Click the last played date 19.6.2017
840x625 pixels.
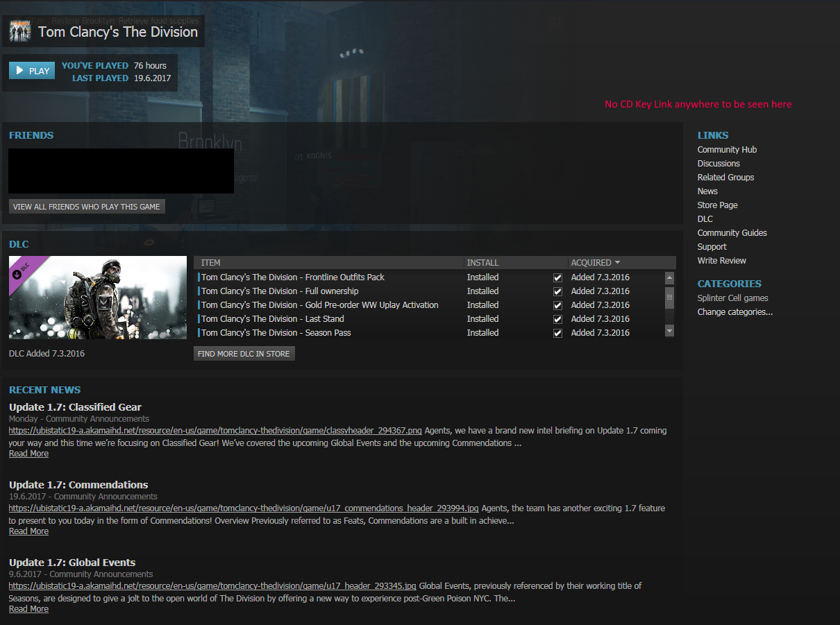[152, 78]
